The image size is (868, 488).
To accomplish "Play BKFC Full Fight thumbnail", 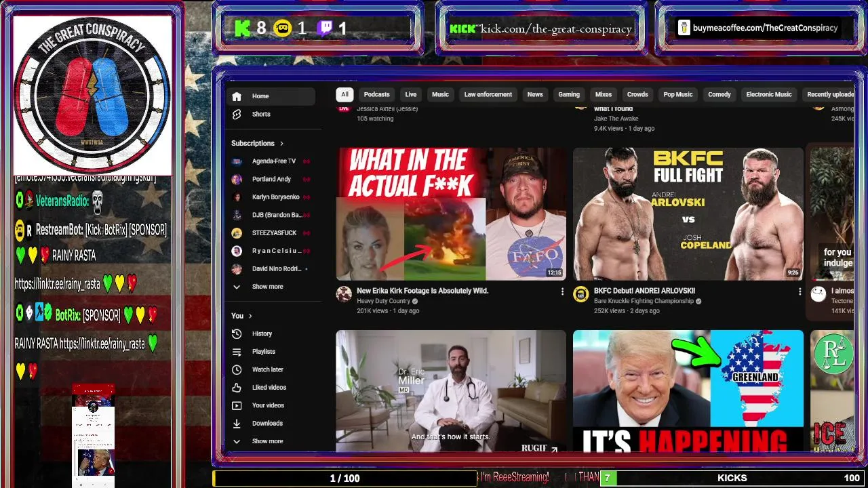I will point(688,214).
